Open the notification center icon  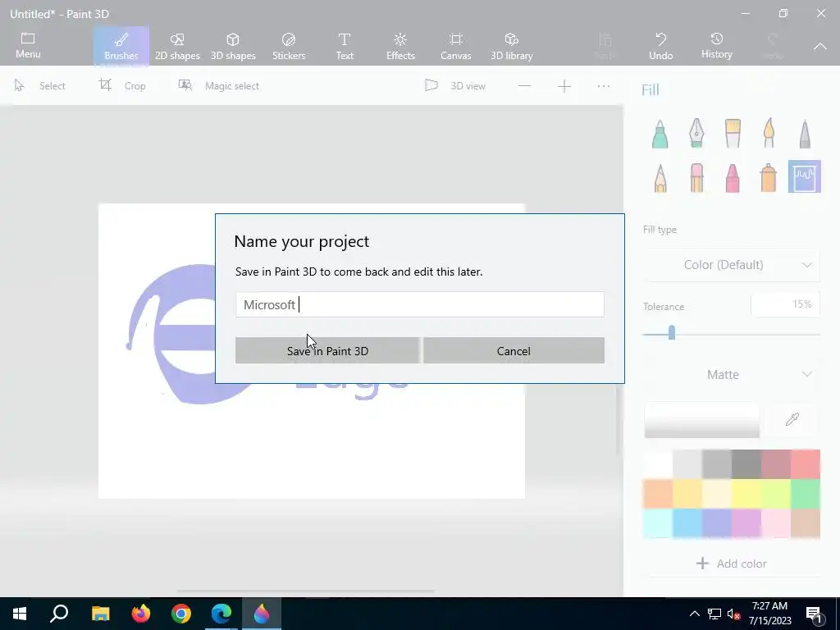tap(814, 614)
